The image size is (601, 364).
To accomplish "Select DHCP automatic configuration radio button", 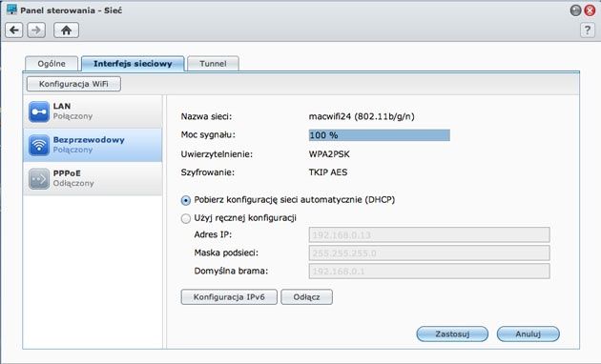I will [x=185, y=200].
